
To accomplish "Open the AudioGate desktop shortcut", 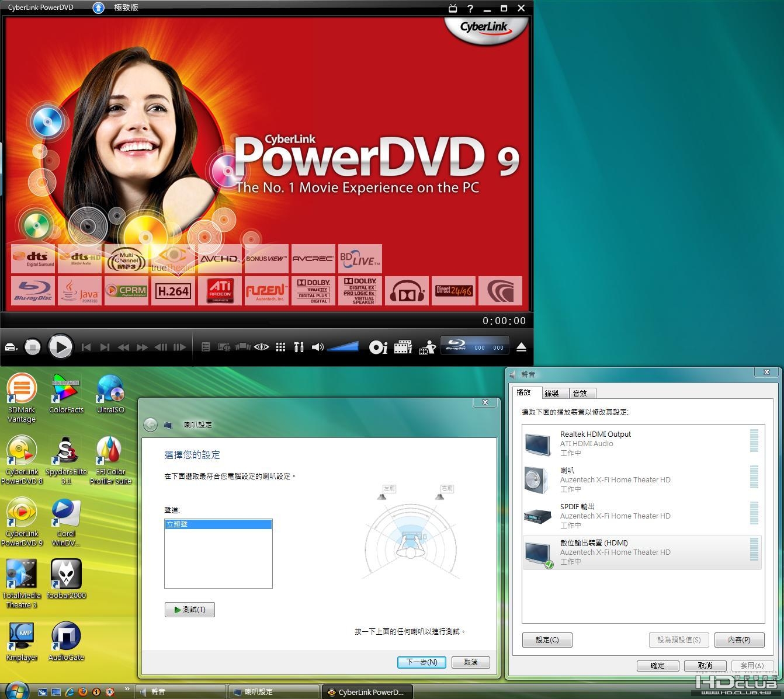I will pyautogui.click(x=66, y=641).
